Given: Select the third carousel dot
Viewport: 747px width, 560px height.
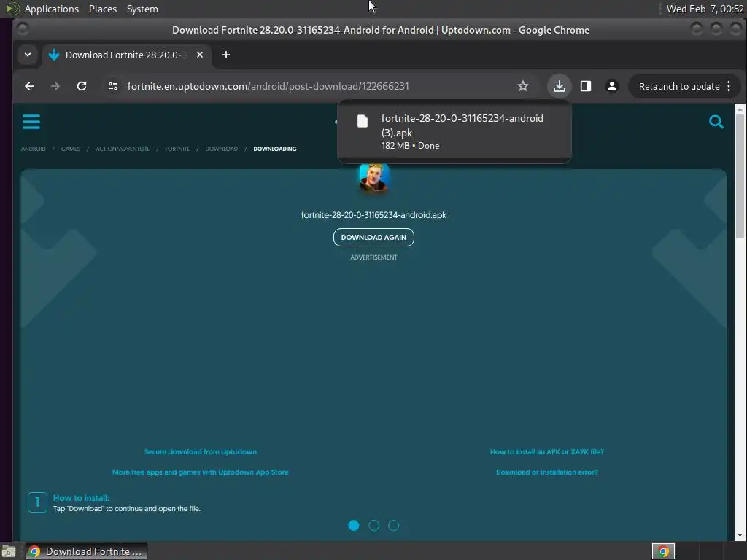Looking at the screenshot, I should pyautogui.click(x=393, y=525).
